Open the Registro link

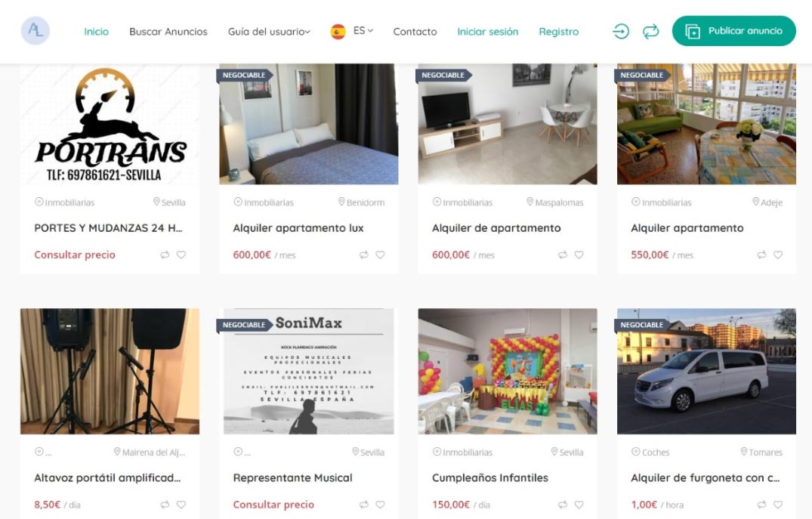point(559,32)
